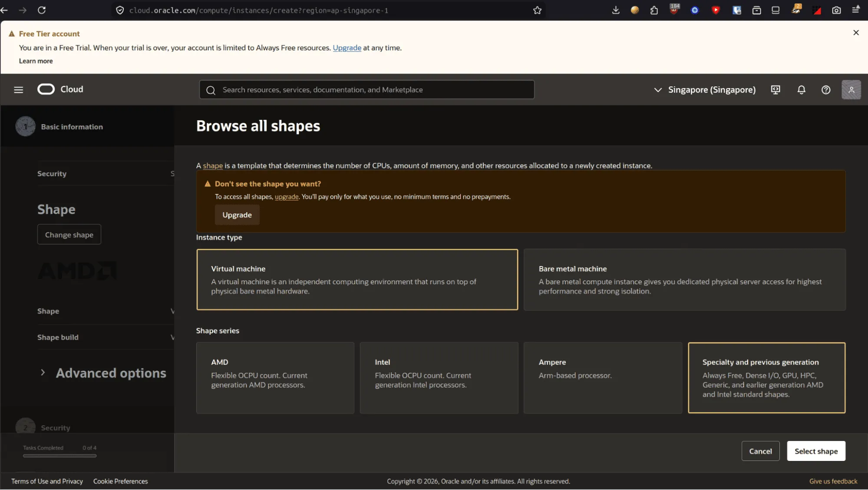Open the browser application menu icon
This screenshot has height=490, width=868.
(856, 10)
